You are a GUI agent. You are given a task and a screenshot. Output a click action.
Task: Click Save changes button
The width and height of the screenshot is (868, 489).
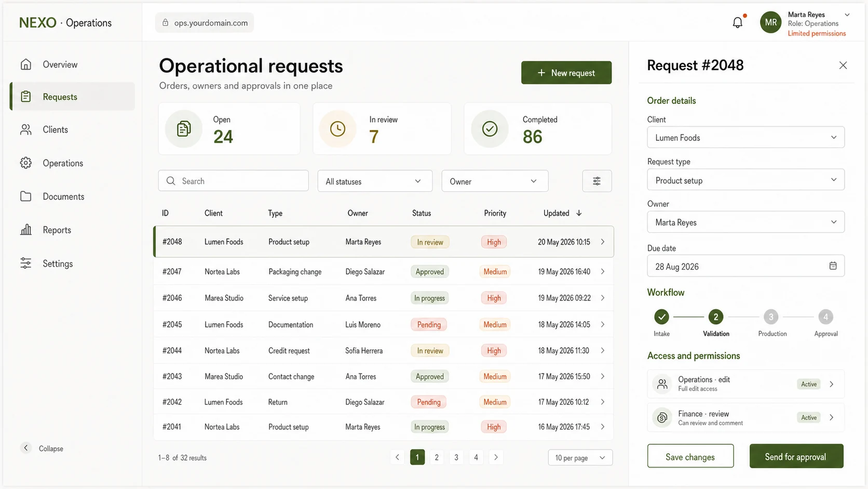(690, 456)
